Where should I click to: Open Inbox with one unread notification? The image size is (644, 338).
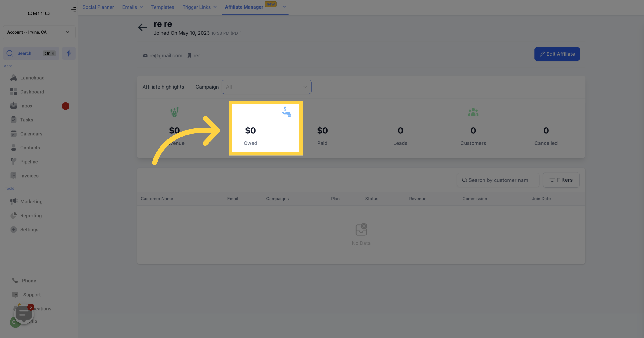[26, 106]
